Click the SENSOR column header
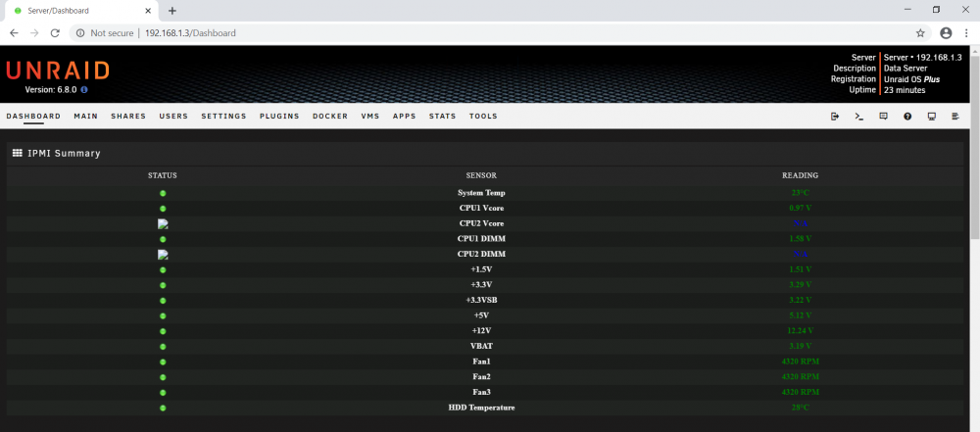This screenshot has height=432, width=980. (481, 175)
